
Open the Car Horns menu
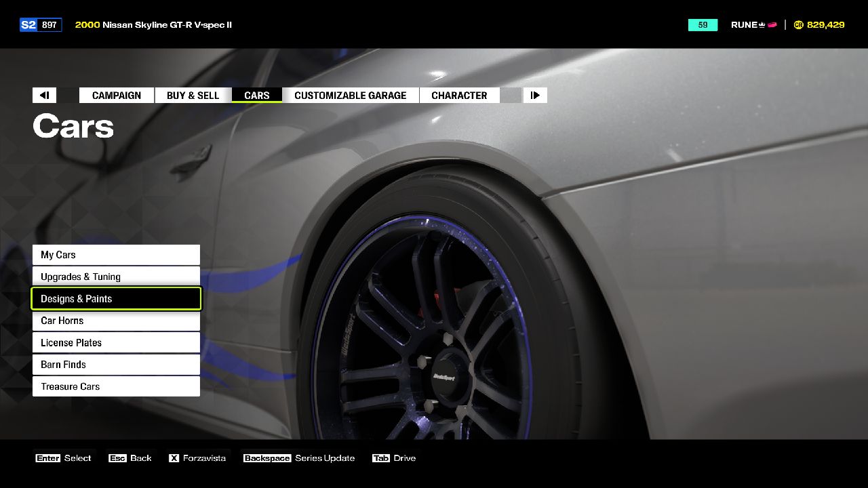click(116, 321)
